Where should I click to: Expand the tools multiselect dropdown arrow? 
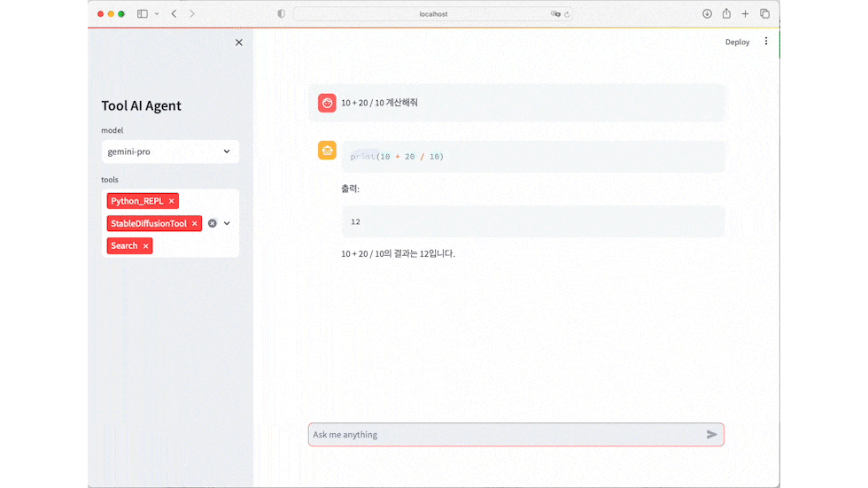(x=227, y=223)
